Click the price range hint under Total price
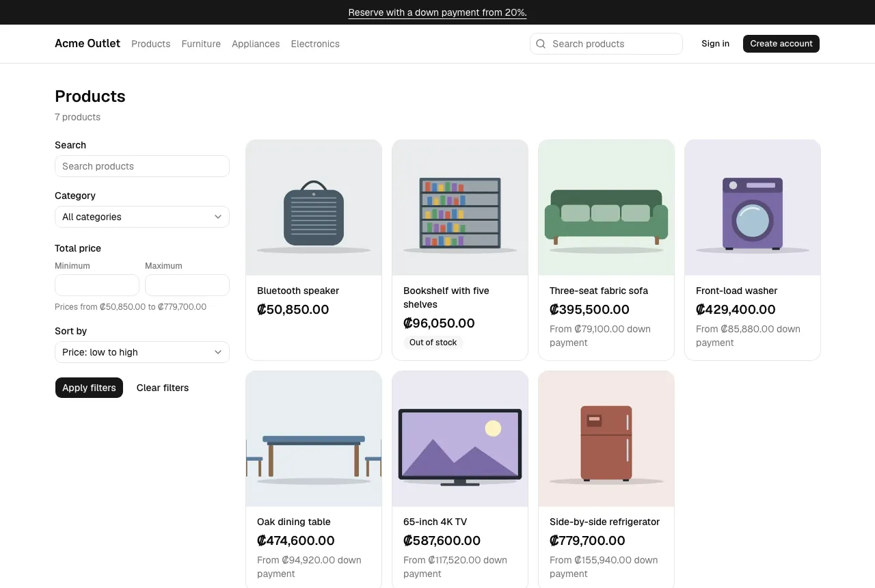 131,307
